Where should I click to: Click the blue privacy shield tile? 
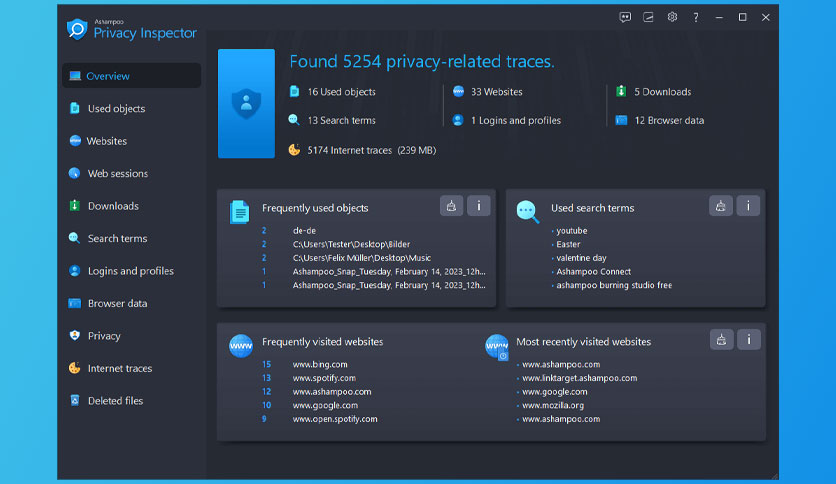(x=246, y=103)
